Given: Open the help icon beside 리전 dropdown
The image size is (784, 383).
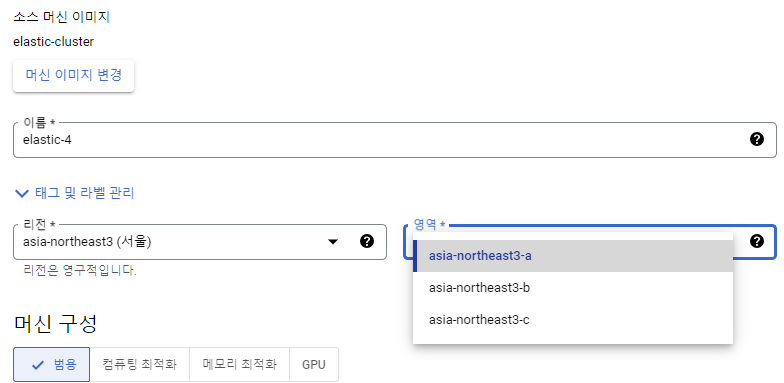Looking at the screenshot, I should 367,242.
